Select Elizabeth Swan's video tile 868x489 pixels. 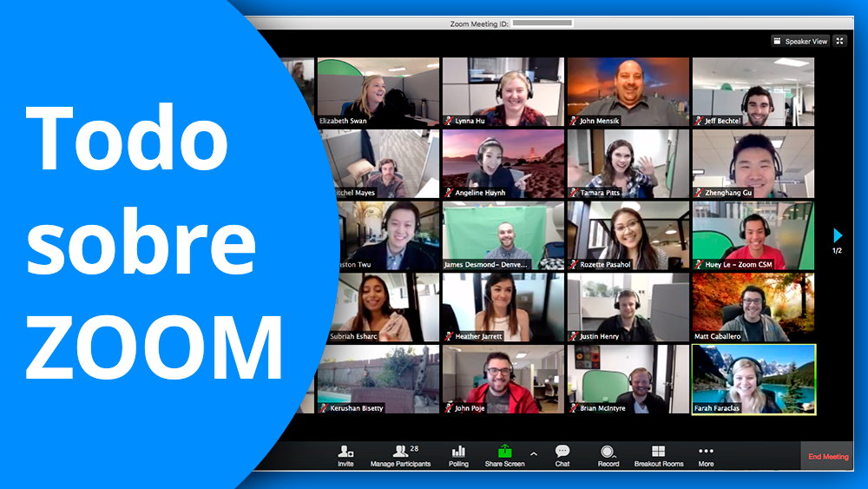point(378,92)
